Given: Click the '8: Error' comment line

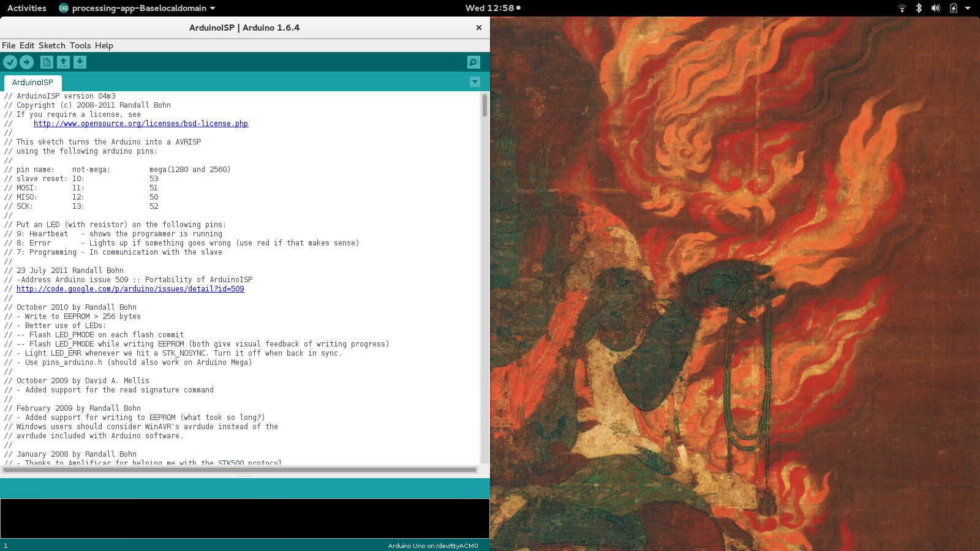Looking at the screenshot, I should 182,243.
